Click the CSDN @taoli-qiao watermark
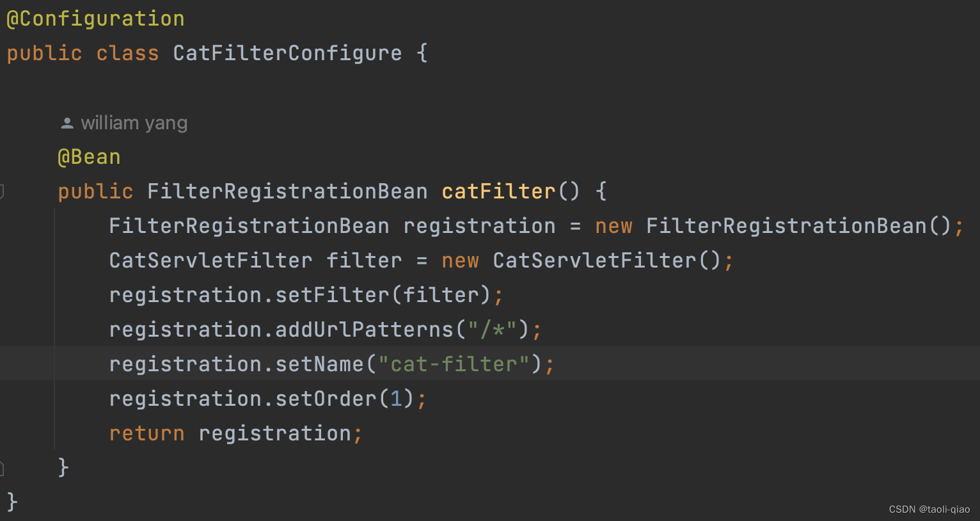The image size is (980, 521). point(929,509)
